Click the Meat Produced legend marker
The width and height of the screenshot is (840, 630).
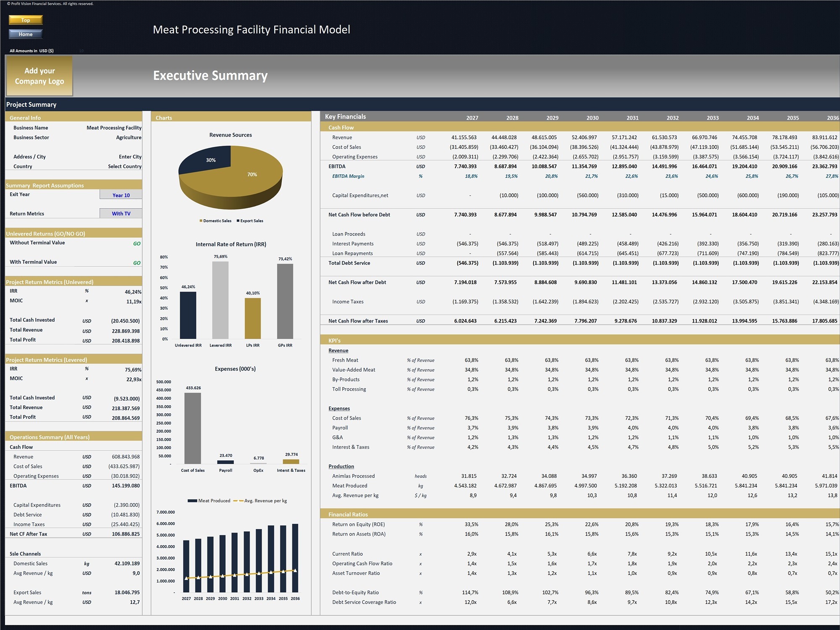tap(192, 501)
